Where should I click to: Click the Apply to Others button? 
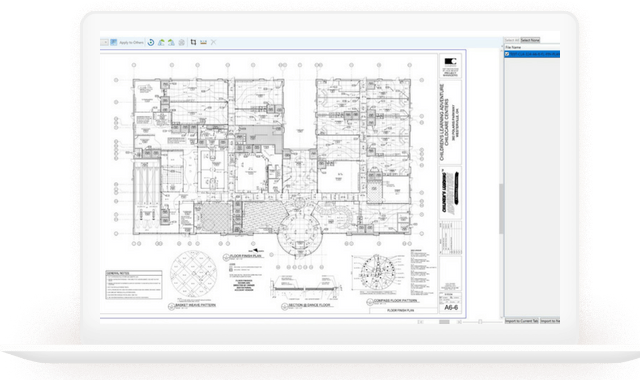pos(131,42)
